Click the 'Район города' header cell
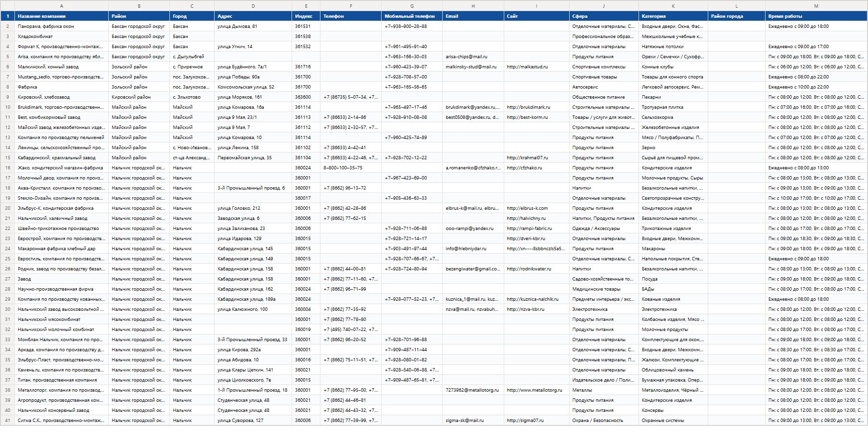 click(737, 16)
